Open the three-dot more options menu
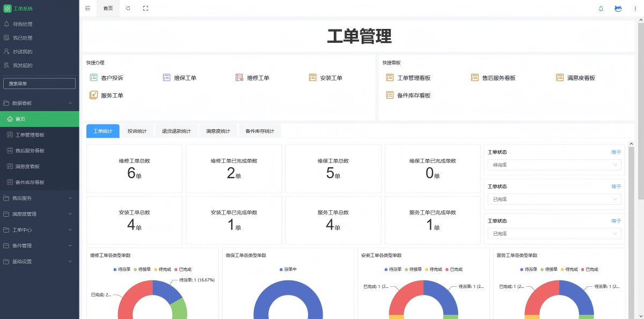This screenshot has width=644, height=319. click(635, 9)
